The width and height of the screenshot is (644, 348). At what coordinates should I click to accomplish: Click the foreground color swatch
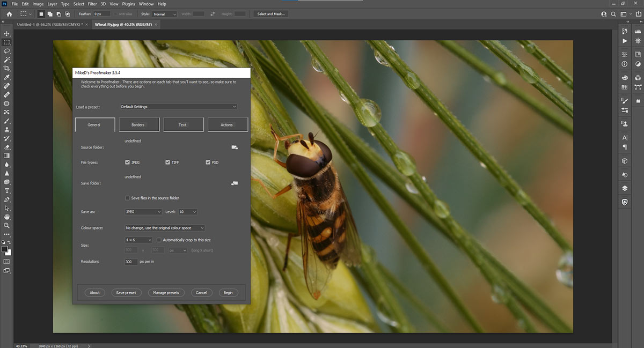[4, 248]
